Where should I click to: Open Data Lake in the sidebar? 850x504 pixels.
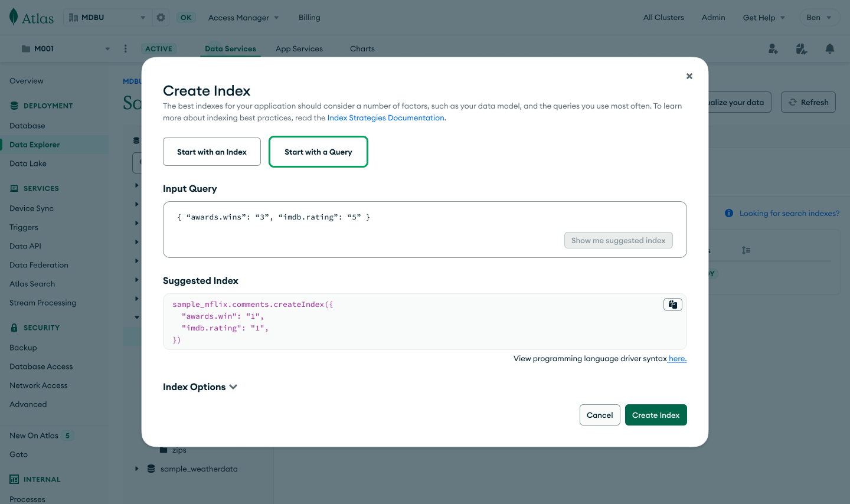tap(28, 163)
